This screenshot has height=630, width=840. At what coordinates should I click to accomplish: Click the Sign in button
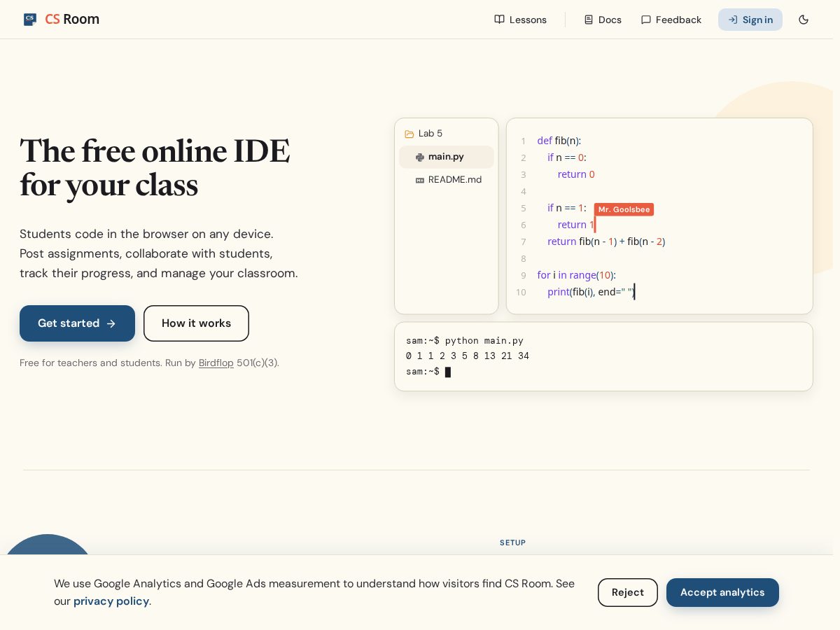[750, 20]
